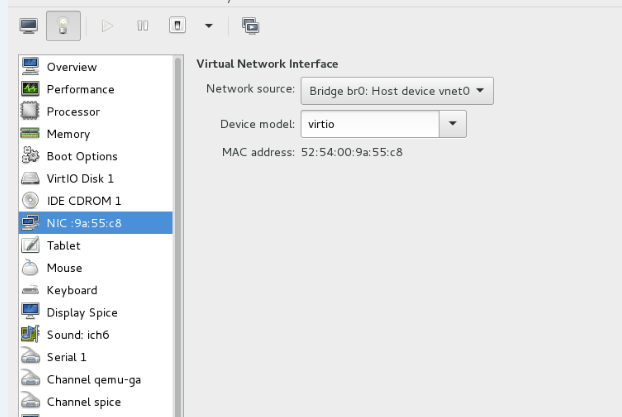This screenshot has height=417, width=622.
Task: Select IDE CDROM 1 disc icon
Action: (x=96, y=201)
